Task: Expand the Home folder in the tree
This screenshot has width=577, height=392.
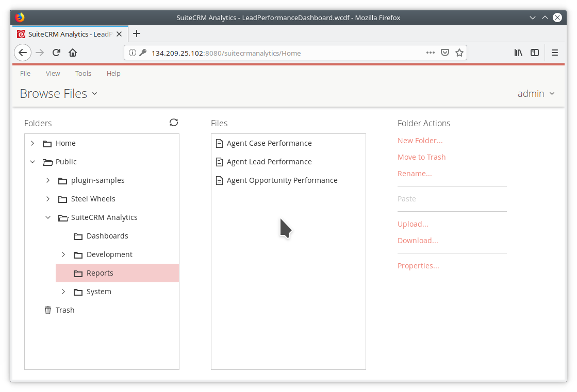Action: 32,143
